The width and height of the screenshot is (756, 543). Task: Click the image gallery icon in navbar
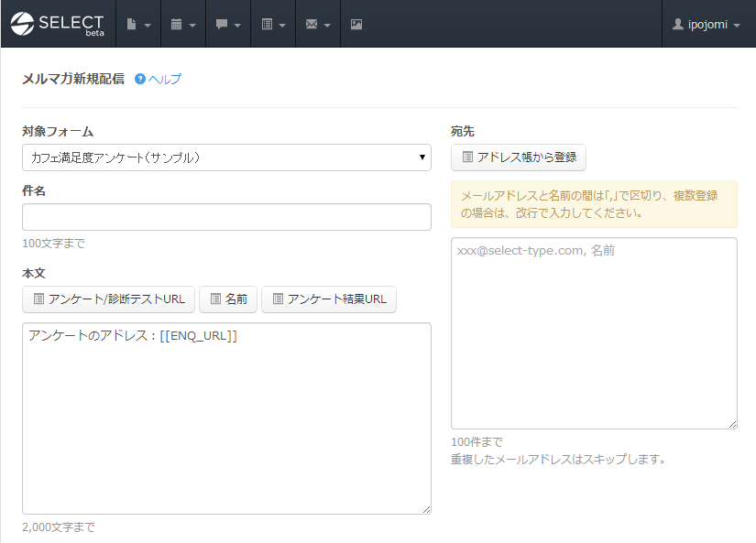click(x=356, y=24)
